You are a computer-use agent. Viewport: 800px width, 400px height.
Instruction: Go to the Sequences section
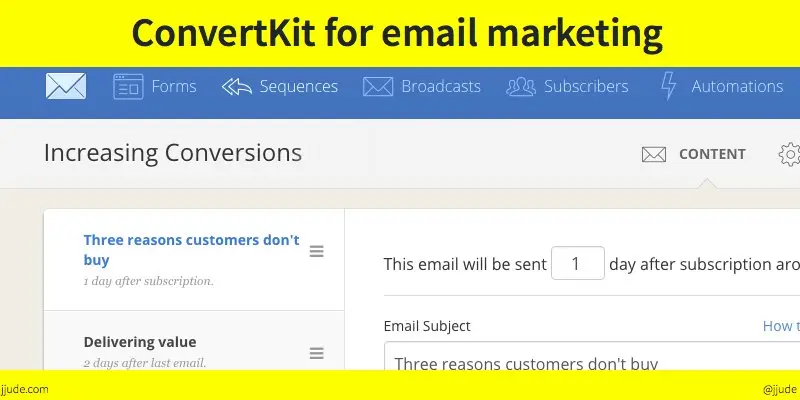(x=298, y=87)
